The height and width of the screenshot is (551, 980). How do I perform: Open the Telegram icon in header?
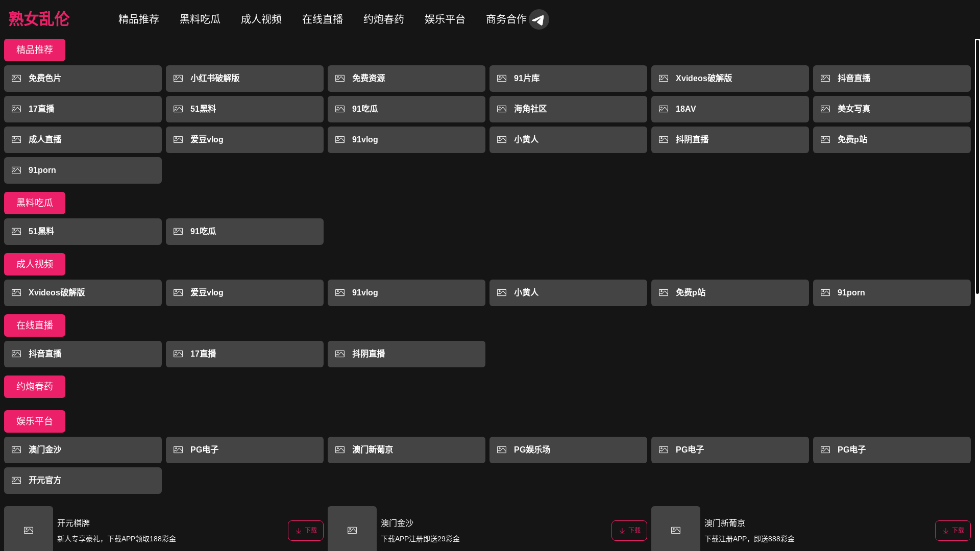click(x=538, y=19)
